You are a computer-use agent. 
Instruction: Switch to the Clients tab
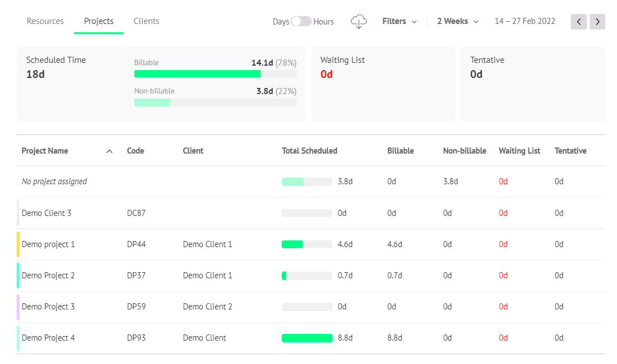(x=146, y=21)
